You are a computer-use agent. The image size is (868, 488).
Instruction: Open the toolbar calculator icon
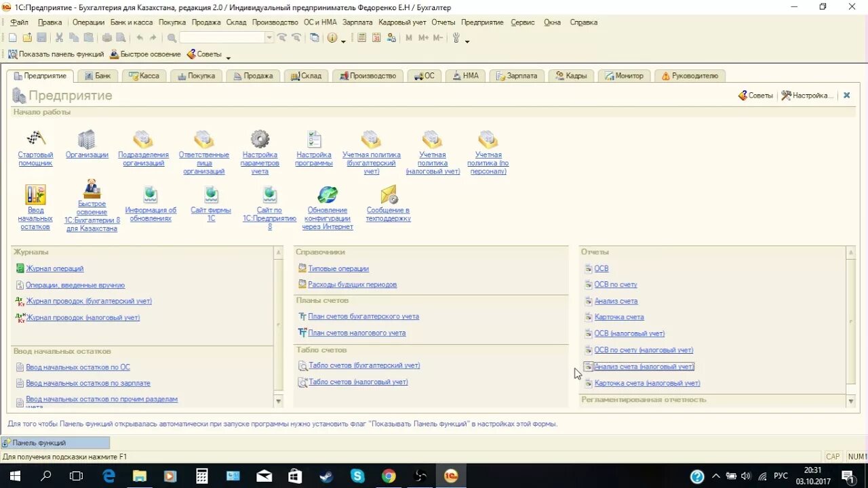pyautogui.click(x=361, y=38)
